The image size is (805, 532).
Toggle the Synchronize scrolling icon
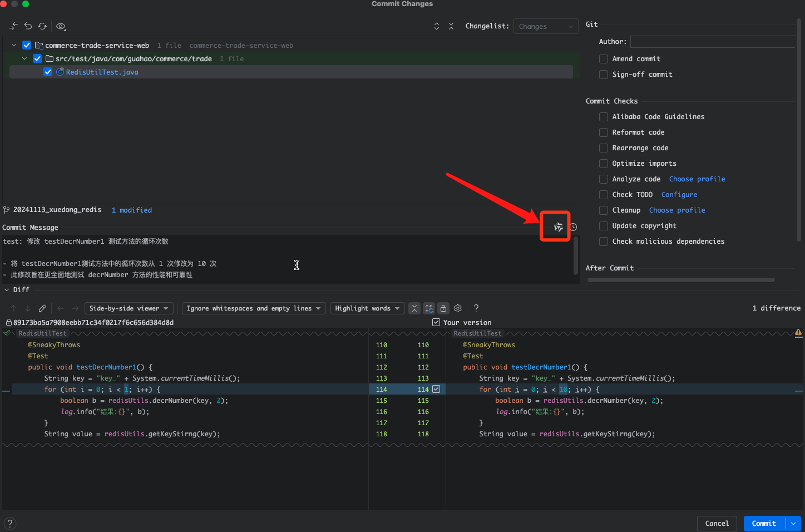click(429, 308)
